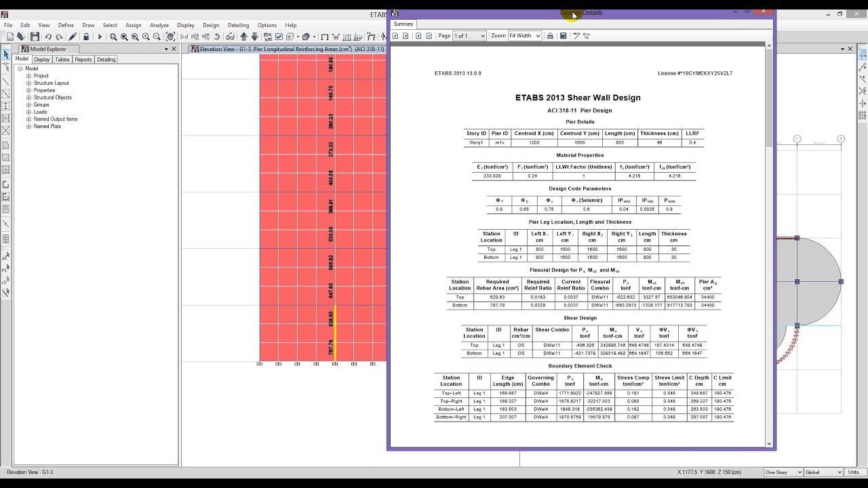Switch to Display tab in Model Explorer
This screenshot has height=488, width=868.
point(42,60)
